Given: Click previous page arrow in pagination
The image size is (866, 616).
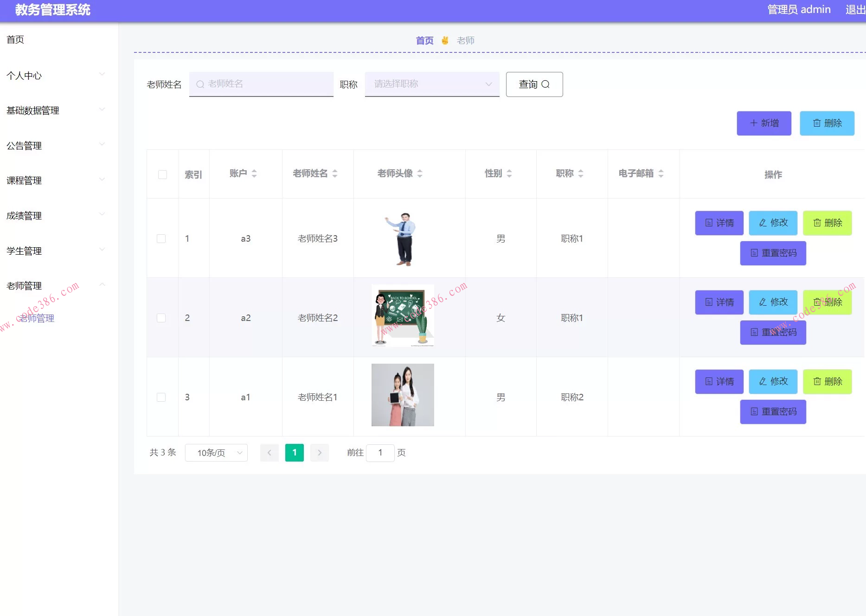Looking at the screenshot, I should click(x=269, y=453).
